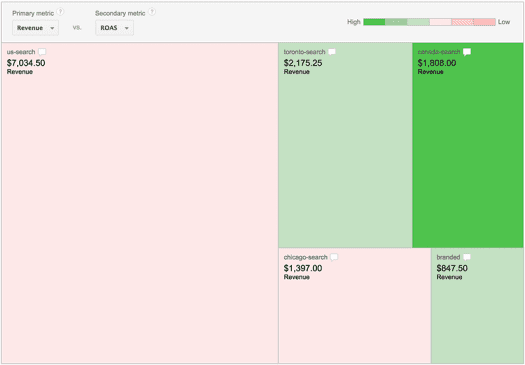525x365 pixels.
Task: Click the $1,808.00 revenue value
Action: (x=437, y=63)
